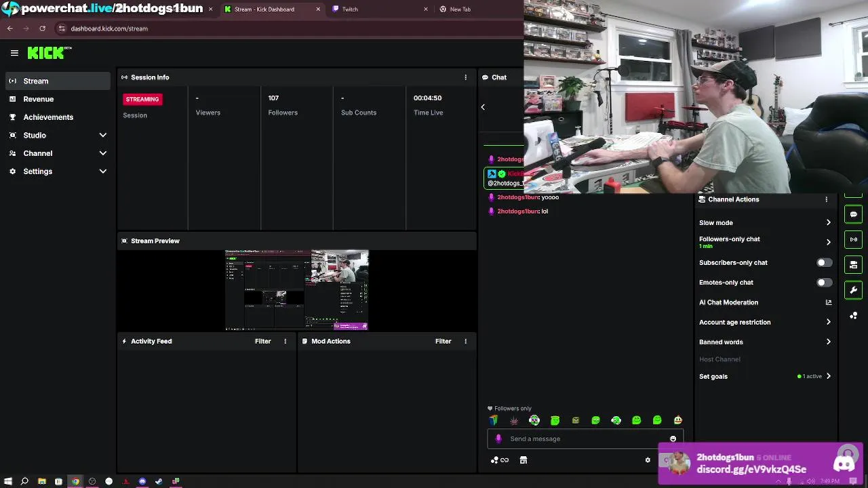The height and width of the screenshot is (488, 868).
Task: Collapse chat with the left arrow
Action: coord(483,107)
